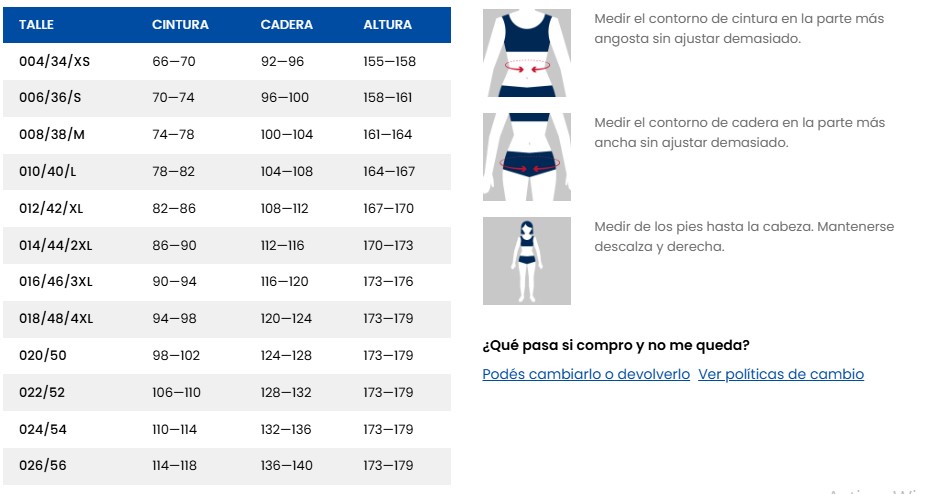Click the TALLE column header

pyautogui.click(x=36, y=25)
